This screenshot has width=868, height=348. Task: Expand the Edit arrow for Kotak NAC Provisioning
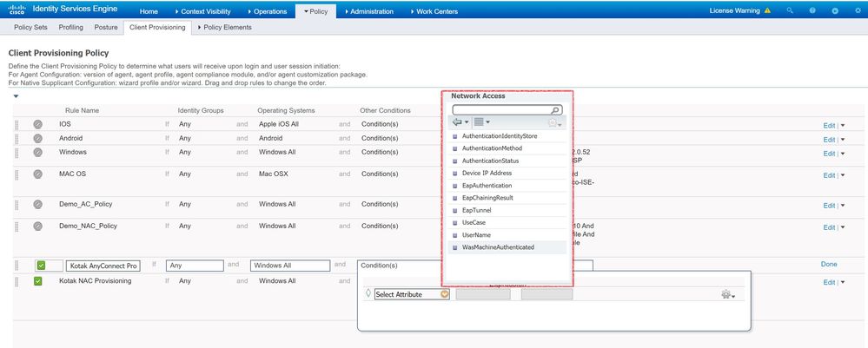click(843, 282)
